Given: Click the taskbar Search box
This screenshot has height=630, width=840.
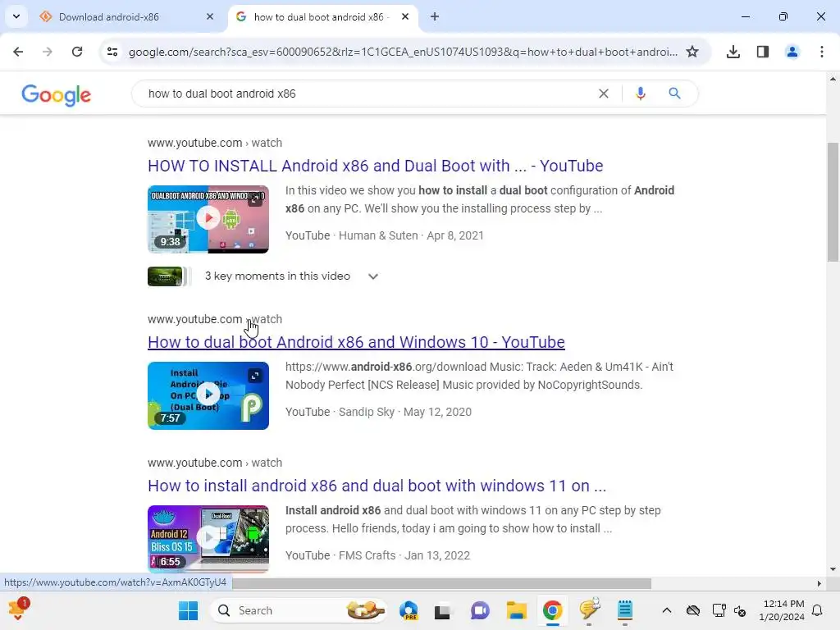Looking at the screenshot, I should [x=299, y=610].
